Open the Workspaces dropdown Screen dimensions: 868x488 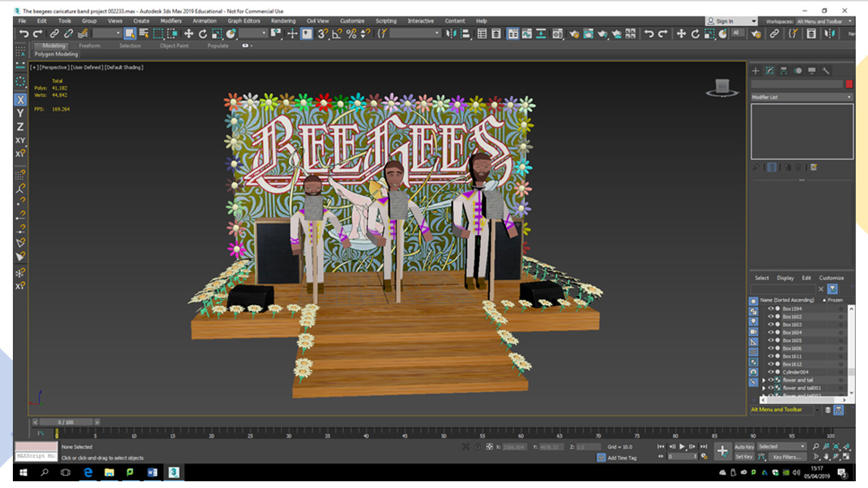(823, 21)
